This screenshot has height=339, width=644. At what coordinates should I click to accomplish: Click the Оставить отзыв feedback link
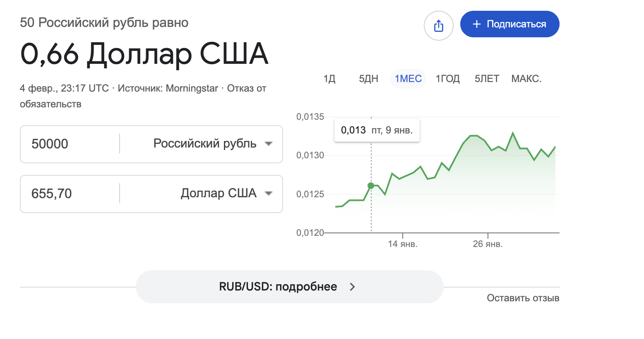point(523,298)
